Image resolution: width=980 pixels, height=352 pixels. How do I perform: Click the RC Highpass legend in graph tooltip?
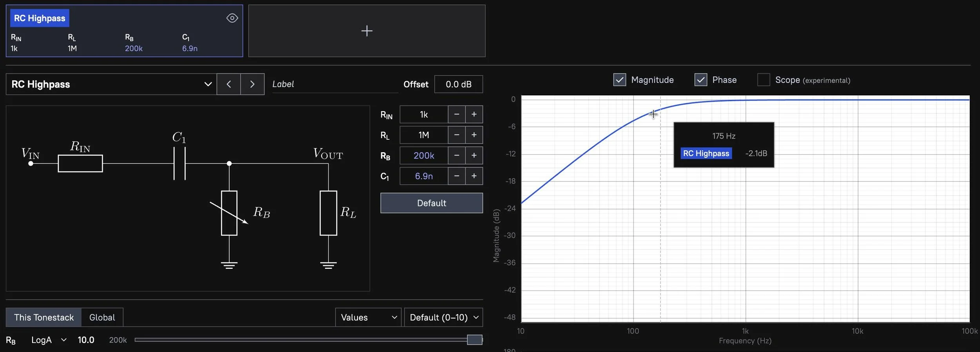[x=706, y=153]
